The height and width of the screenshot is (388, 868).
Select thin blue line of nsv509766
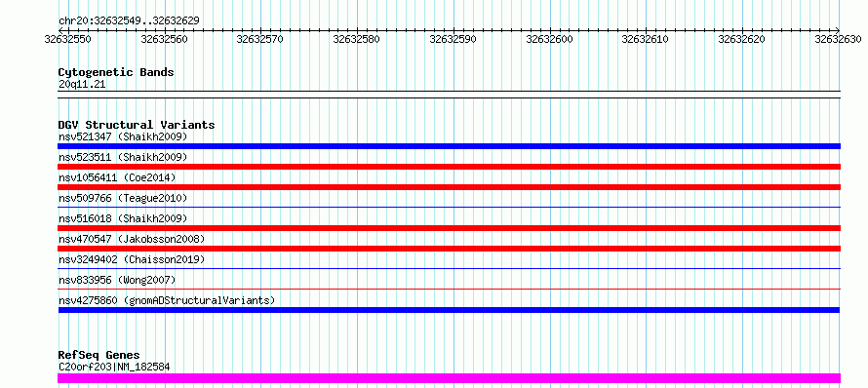tap(449, 207)
